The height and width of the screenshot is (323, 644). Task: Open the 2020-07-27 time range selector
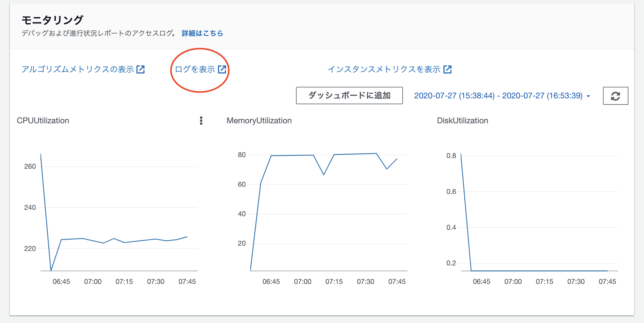pyautogui.click(x=498, y=96)
